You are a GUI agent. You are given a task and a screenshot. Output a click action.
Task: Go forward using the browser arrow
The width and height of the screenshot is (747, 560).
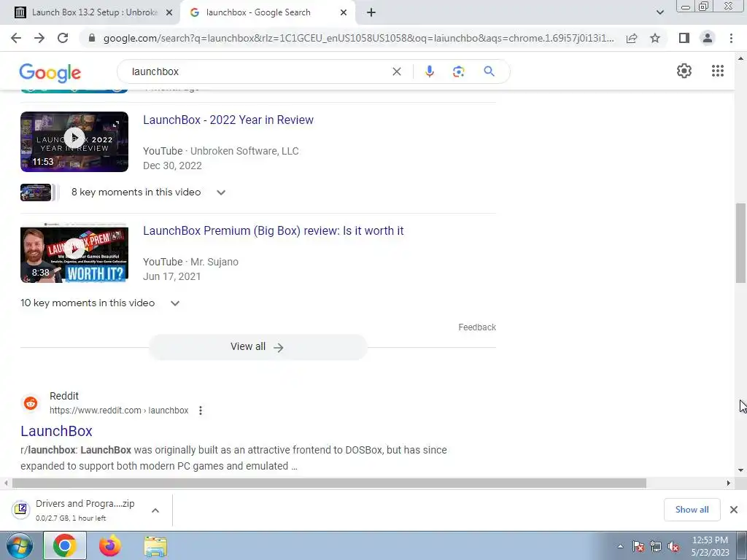(x=39, y=38)
